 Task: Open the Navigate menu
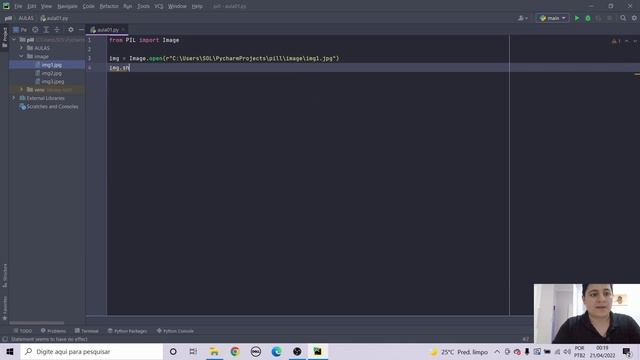click(67, 6)
